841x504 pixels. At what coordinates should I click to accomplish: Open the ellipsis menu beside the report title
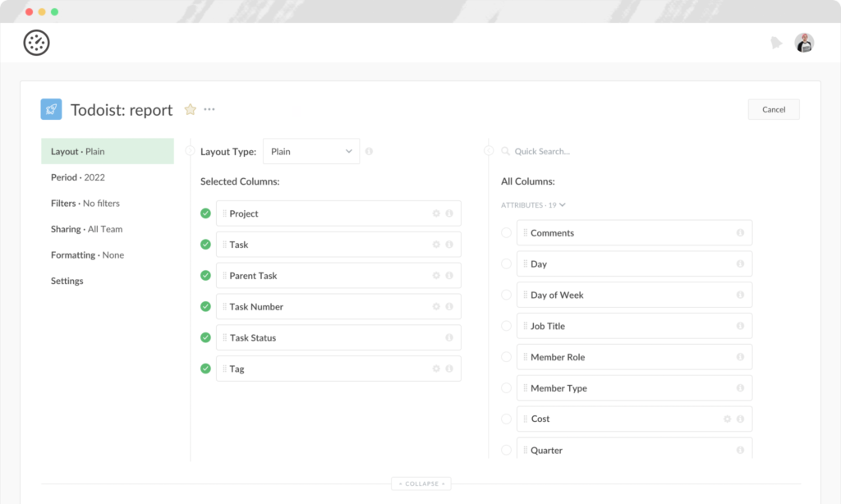coord(209,109)
